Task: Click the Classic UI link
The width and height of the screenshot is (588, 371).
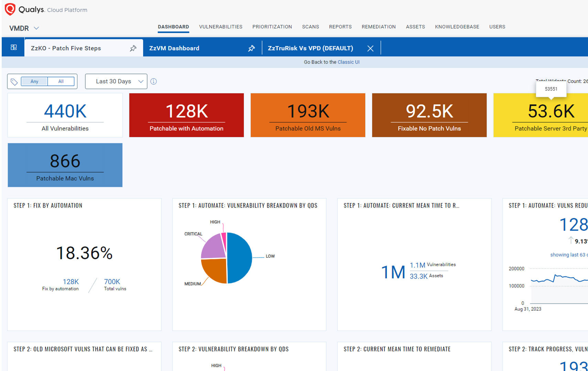Action: pos(348,62)
